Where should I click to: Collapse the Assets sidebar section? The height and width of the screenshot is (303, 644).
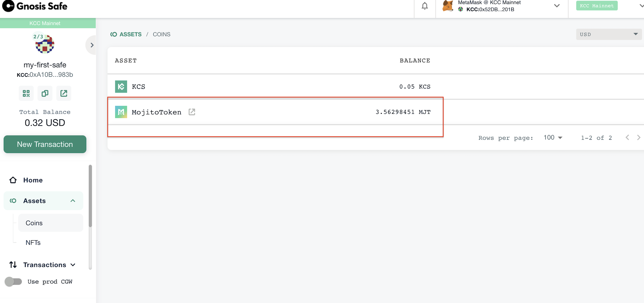[73, 201]
